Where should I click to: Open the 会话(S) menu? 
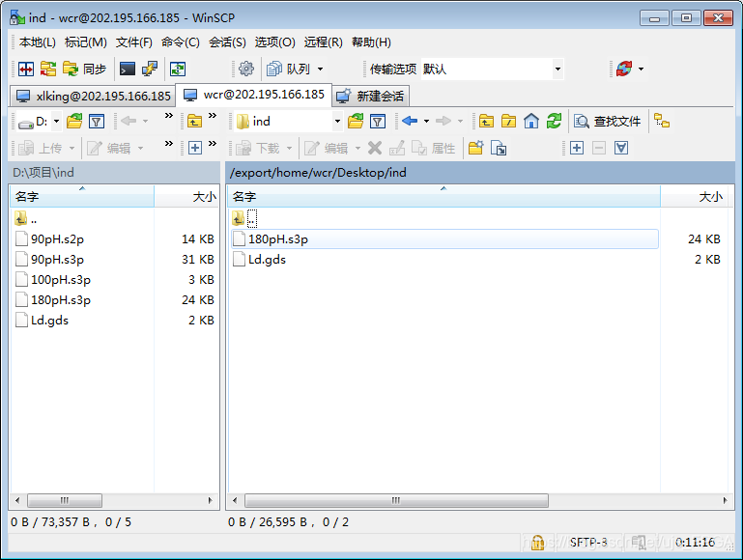pyautogui.click(x=227, y=42)
